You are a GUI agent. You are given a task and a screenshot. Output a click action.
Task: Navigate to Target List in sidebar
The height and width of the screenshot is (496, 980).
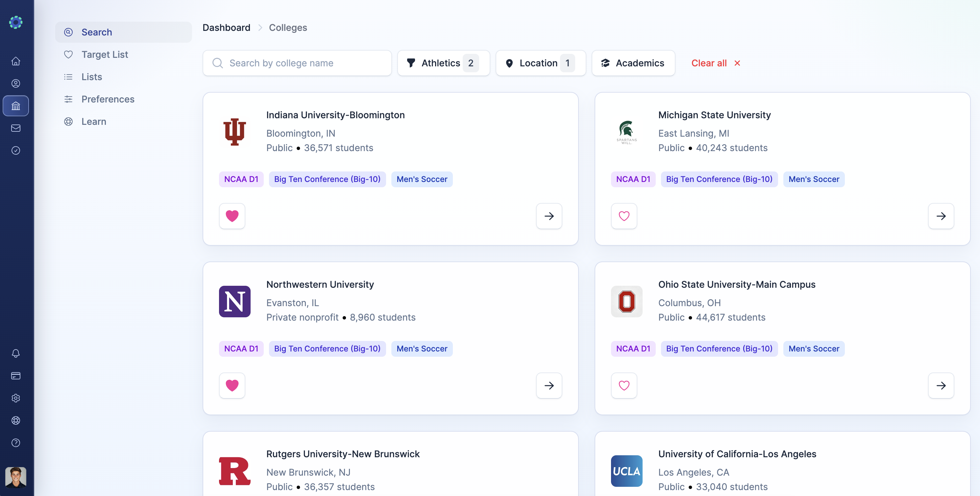click(x=104, y=54)
